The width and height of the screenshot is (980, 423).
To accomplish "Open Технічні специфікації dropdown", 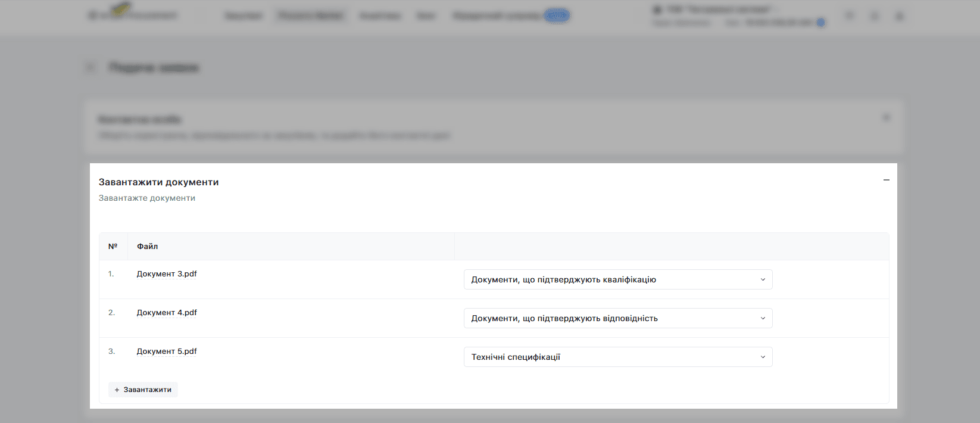I will [x=618, y=357].
